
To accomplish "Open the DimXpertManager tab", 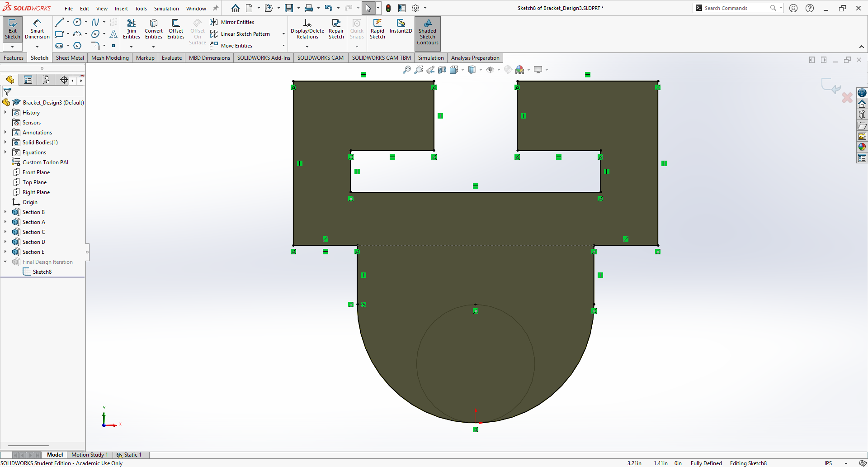I will 64,80.
